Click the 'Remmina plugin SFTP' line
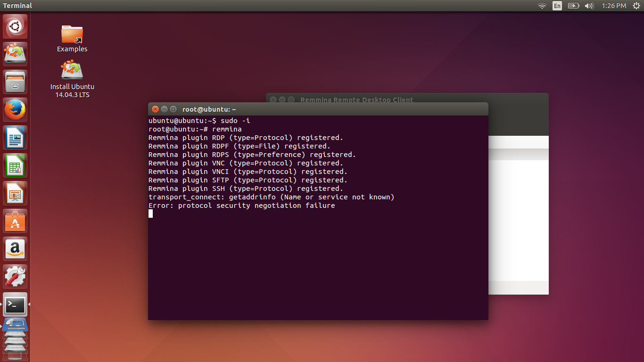This screenshot has width=644, height=362. (248, 180)
